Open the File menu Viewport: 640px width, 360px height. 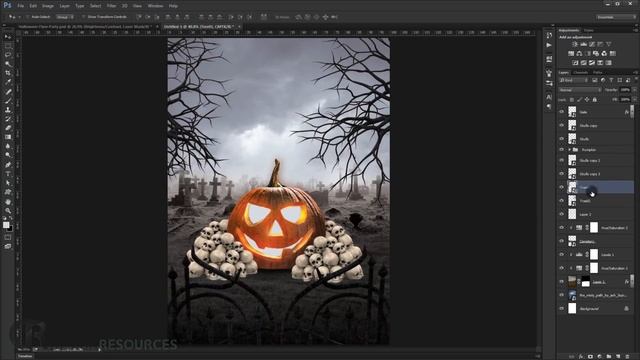tap(20, 6)
